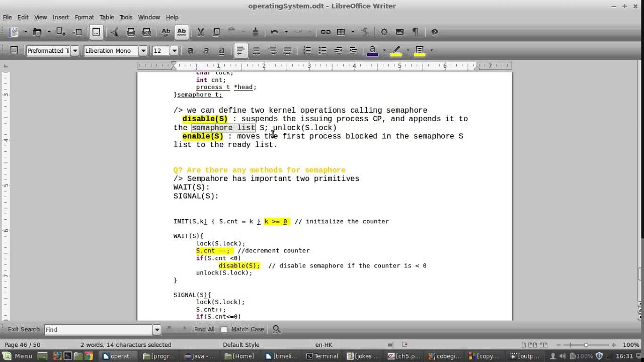Insert a Hyperlink via chain icon

coord(326,32)
